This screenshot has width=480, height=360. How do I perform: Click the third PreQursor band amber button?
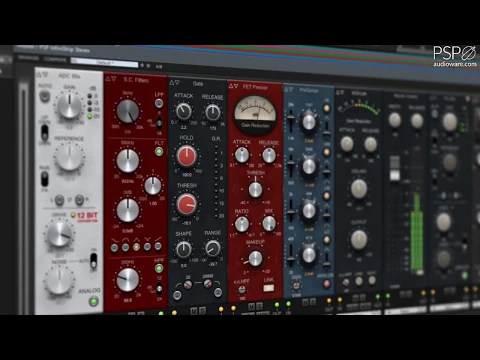(327, 196)
